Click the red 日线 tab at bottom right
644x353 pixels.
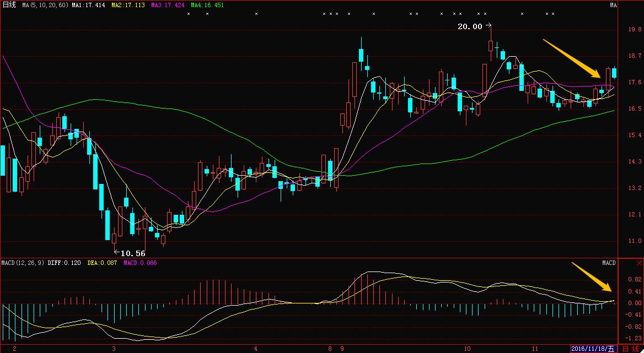[631, 349]
